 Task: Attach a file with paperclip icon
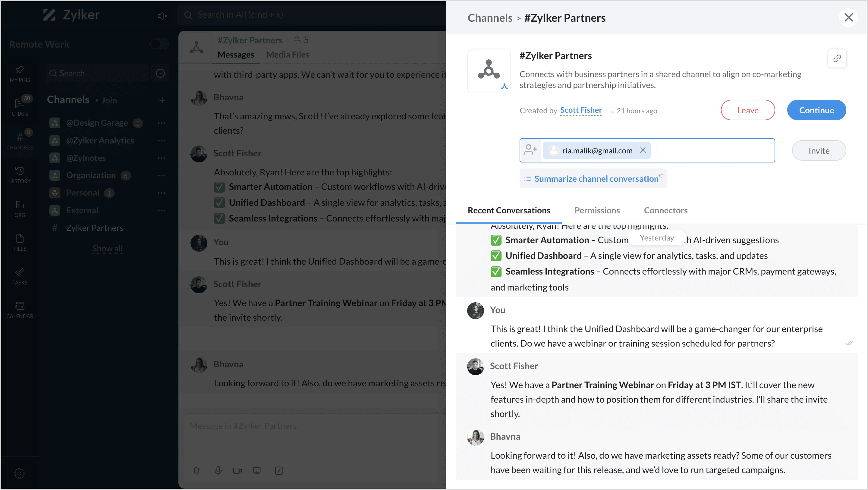[x=196, y=470]
